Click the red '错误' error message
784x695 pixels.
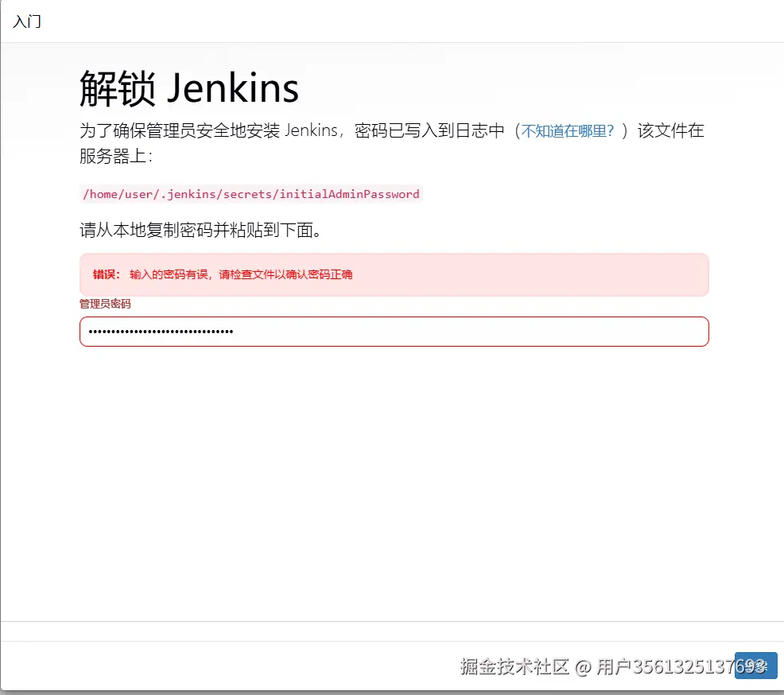(394, 274)
